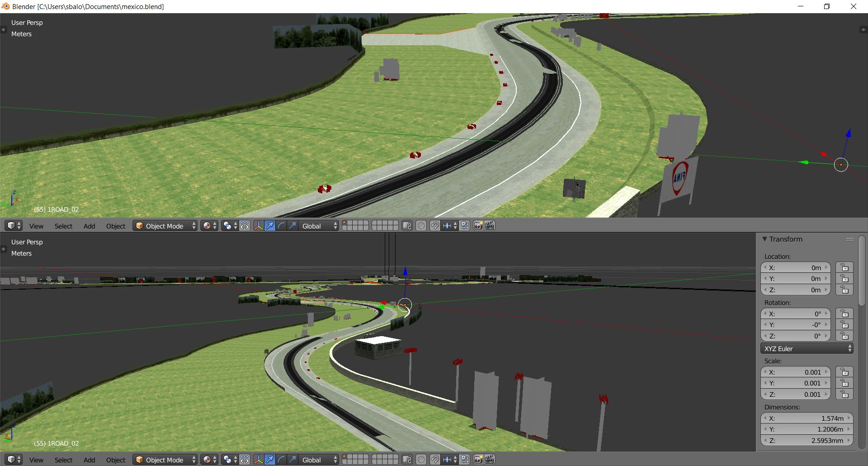Lock Location Z
The image size is (868, 466).
(844, 290)
